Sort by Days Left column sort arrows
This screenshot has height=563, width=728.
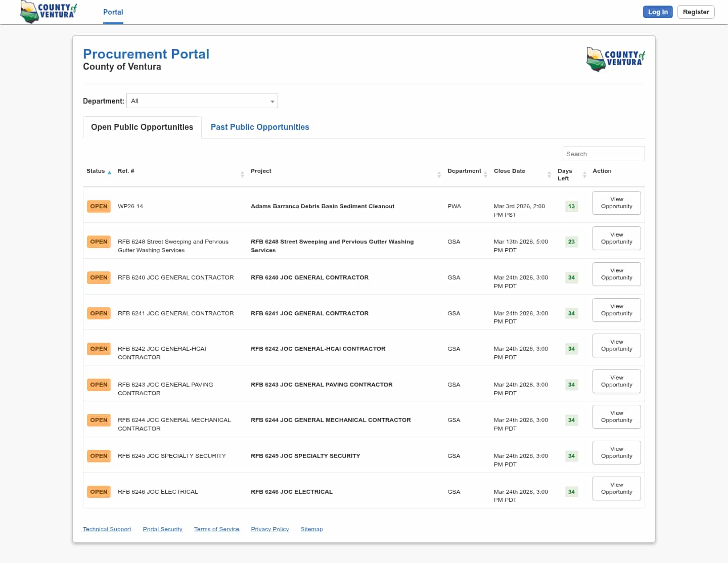click(x=584, y=174)
